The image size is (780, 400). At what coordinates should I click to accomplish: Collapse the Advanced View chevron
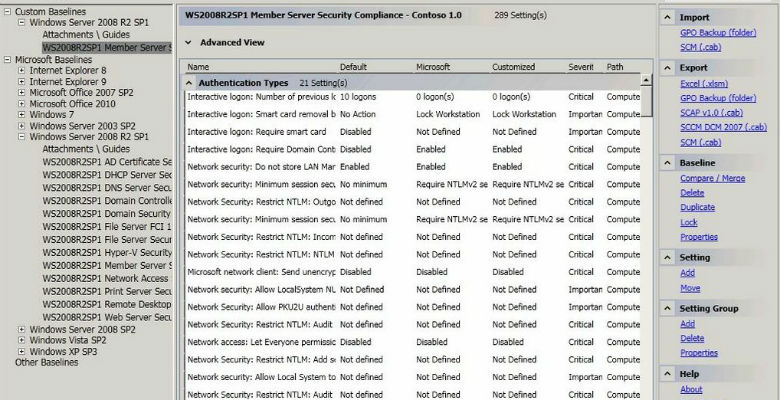click(188, 42)
